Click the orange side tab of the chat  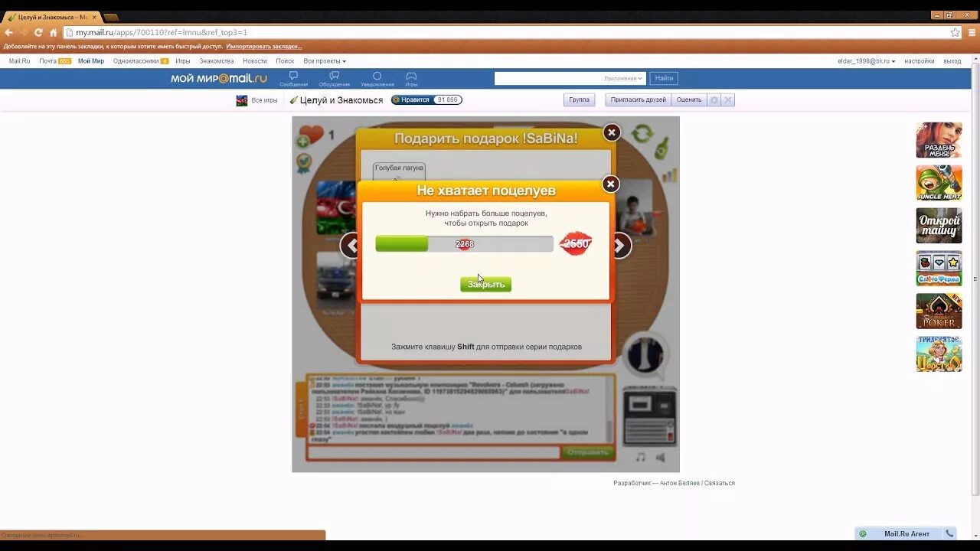point(301,409)
